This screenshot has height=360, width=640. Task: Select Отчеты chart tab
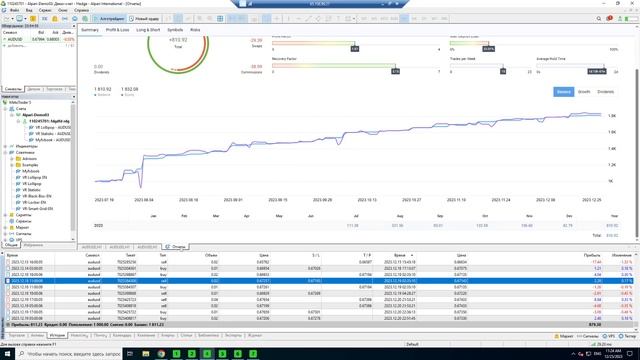(x=176, y=247)
